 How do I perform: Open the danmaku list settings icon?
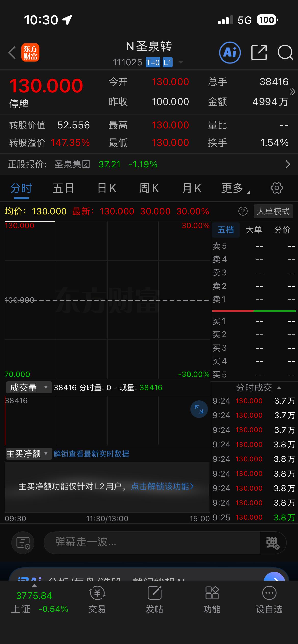23,543
